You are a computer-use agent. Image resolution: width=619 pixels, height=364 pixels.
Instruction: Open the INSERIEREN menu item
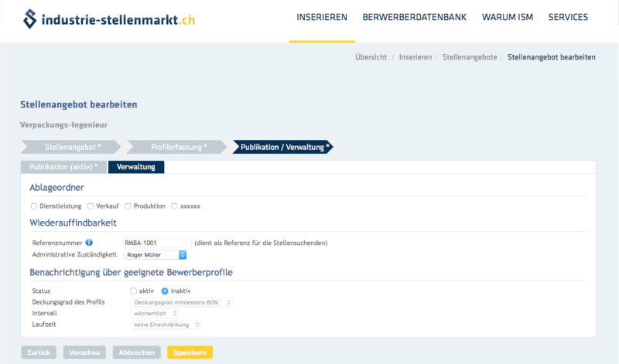(322, 17)
